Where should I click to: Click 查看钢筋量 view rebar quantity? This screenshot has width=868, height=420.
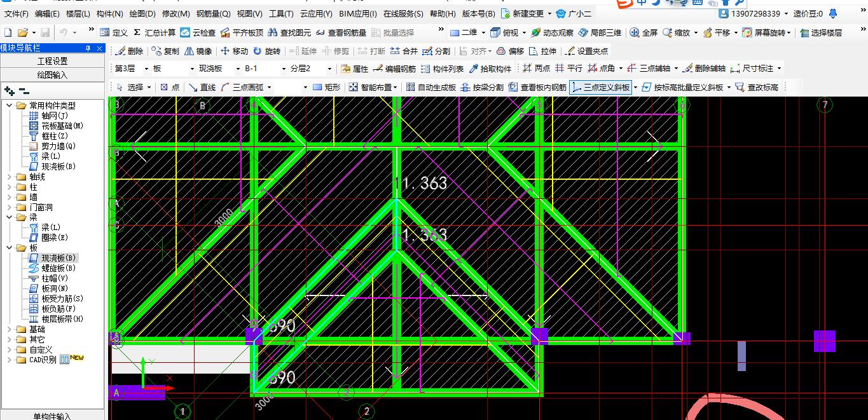(341, 32)
